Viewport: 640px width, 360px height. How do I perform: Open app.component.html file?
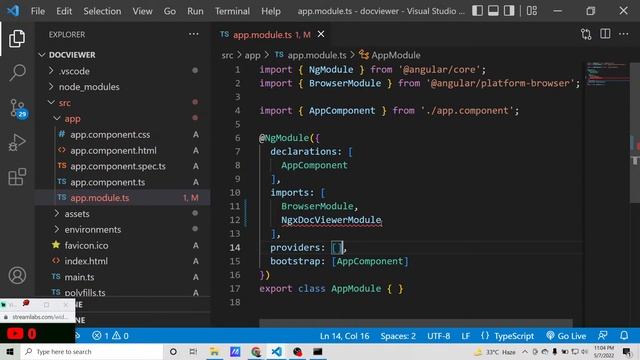[113, 151]
